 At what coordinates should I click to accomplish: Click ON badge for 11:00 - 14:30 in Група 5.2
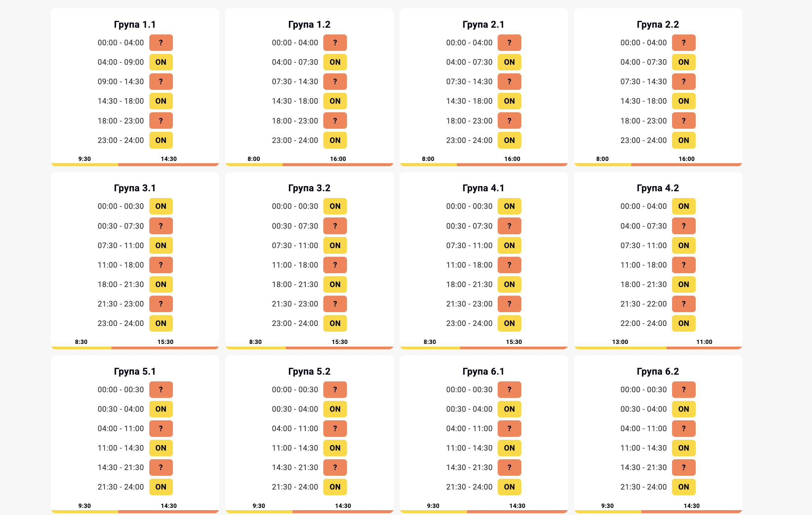click(x=335, y=448)
